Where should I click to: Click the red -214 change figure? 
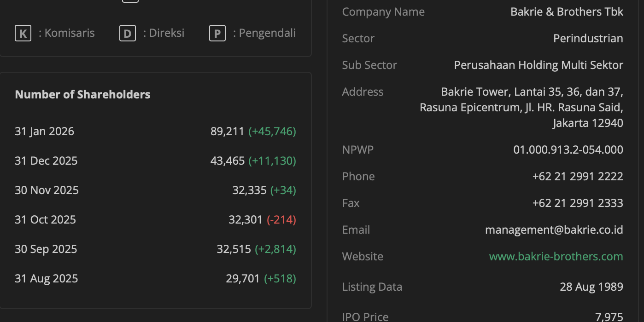[x=281, y=220]
